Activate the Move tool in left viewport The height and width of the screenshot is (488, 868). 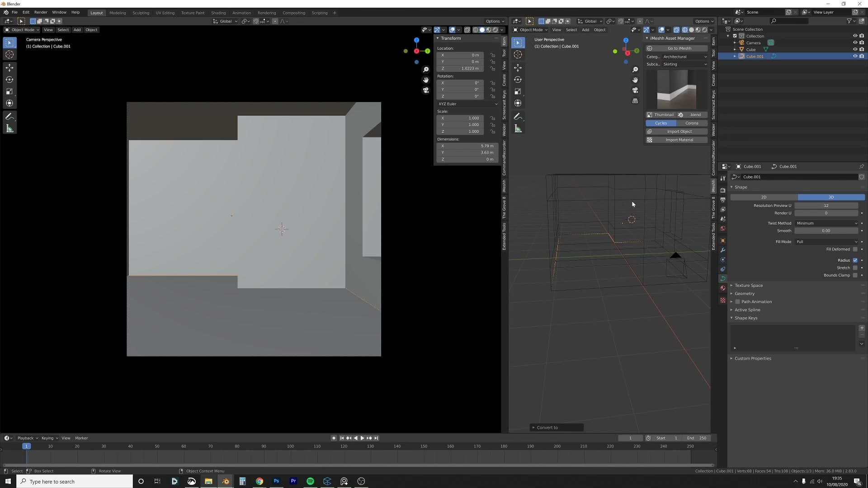(9, 68)
